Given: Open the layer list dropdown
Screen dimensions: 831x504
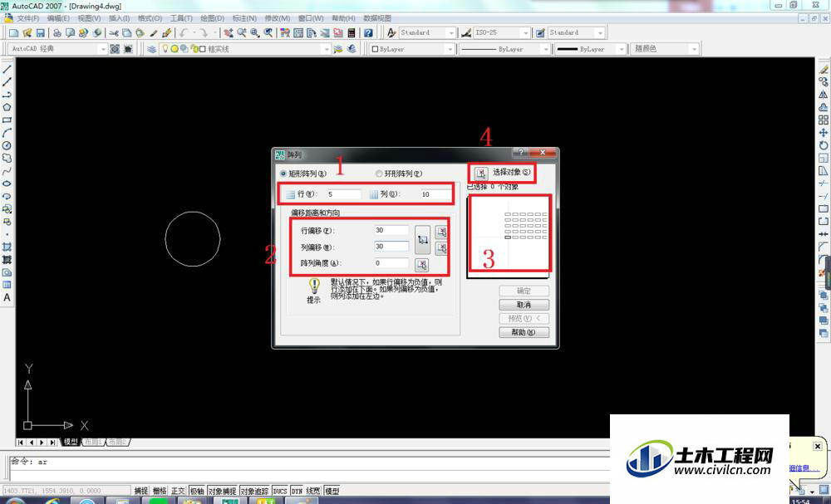Looking at the screenshot, I should pos(327,49).
